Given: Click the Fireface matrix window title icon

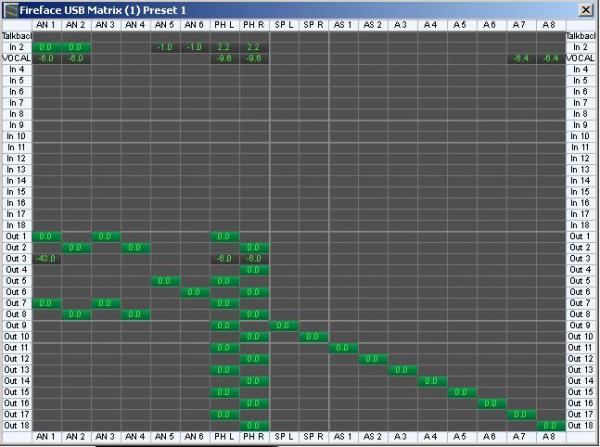Looking at the screenshot, I should (9, 9).
